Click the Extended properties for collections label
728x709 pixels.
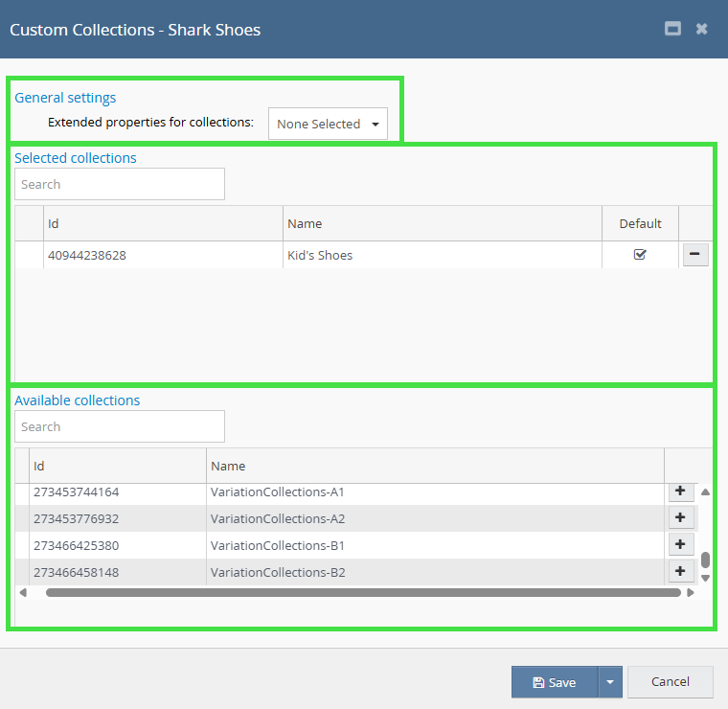(x=151, y=122)
